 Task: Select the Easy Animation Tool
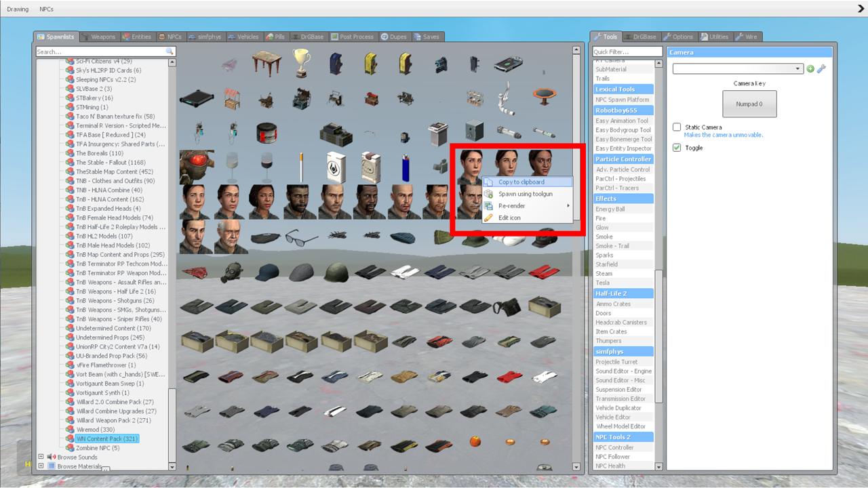622,121
